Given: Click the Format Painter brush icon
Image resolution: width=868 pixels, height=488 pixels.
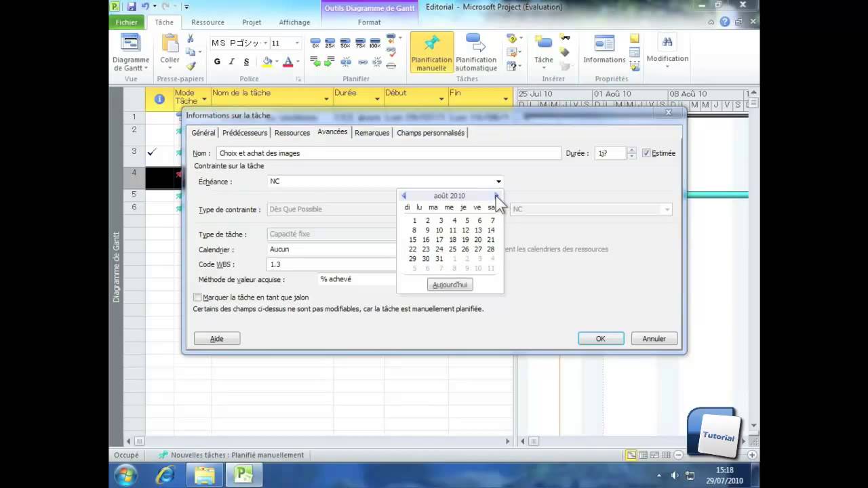Looking at the screenshot, I should point(191,66).
